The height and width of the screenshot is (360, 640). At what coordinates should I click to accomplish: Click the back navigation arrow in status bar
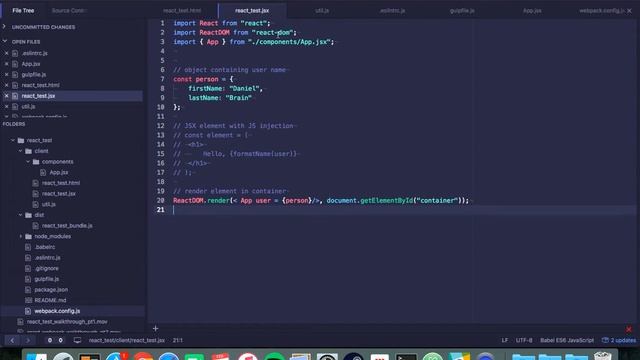12,340
